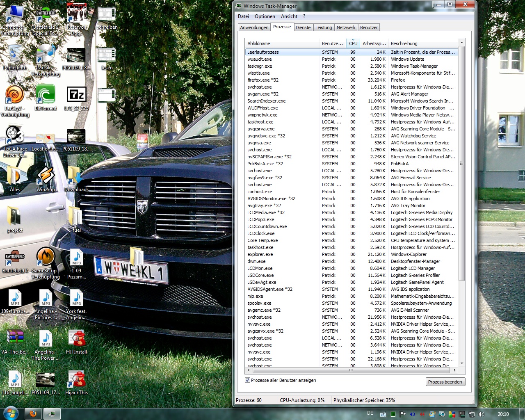Viewport: 525px width, 420px height.
Task: Sort by the CPU column header
Action: 353,43
